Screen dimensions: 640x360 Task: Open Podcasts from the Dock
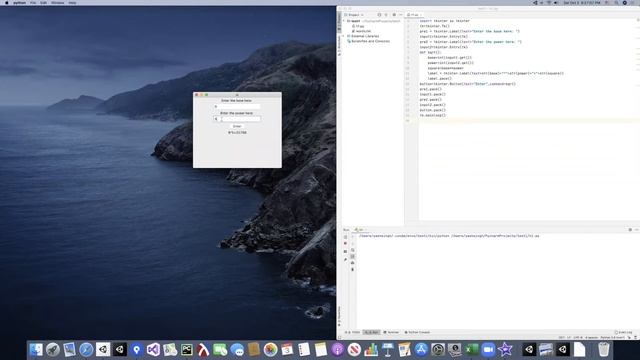pyautogui.click(x=337, y=350)
